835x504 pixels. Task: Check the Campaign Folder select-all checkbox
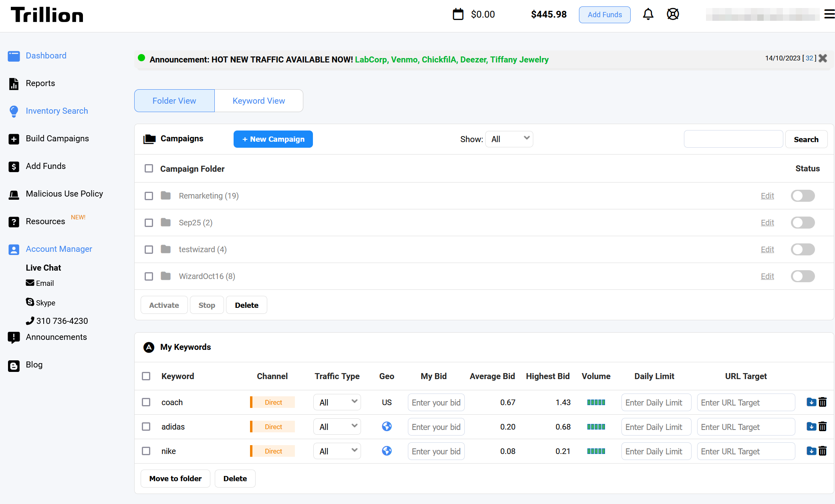(149, 169)
